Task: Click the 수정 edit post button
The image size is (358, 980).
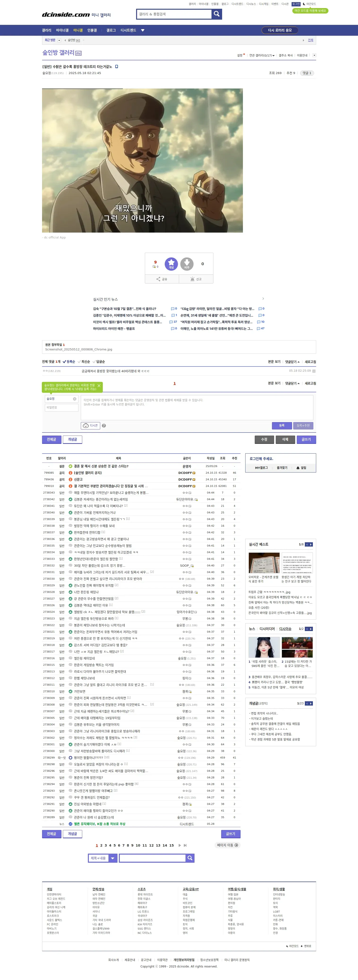Action: pyautogui.click(x=264, y=439)
